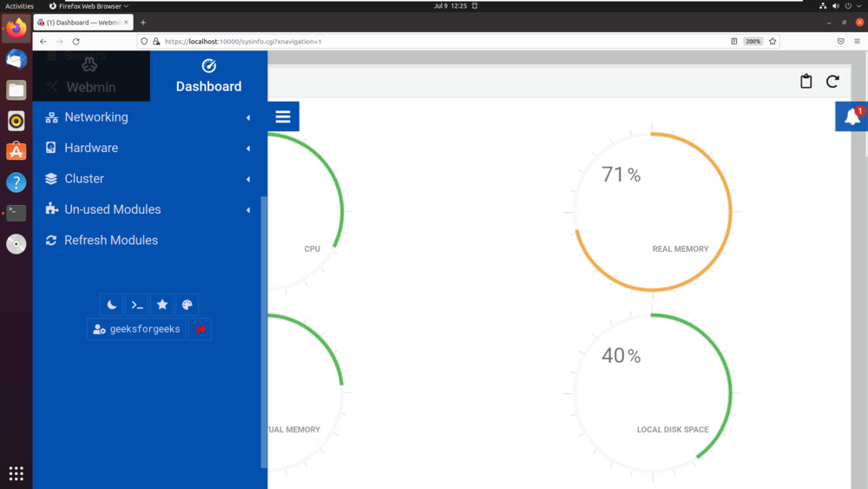This screenshot has height=489, width=868.
Task: Open Terminal from the dock
Action: pos(16,213)
